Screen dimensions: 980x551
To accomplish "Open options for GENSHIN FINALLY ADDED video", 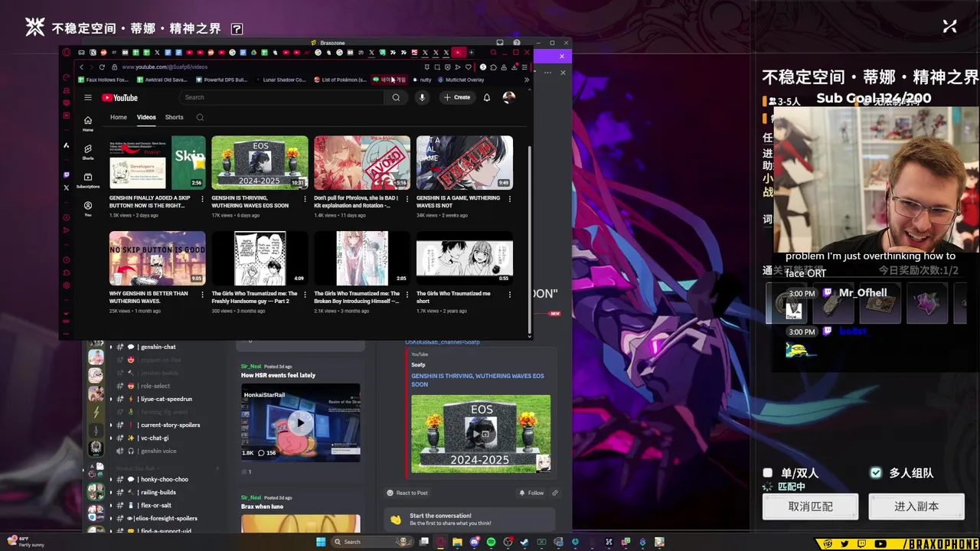I will pos(203,198).
